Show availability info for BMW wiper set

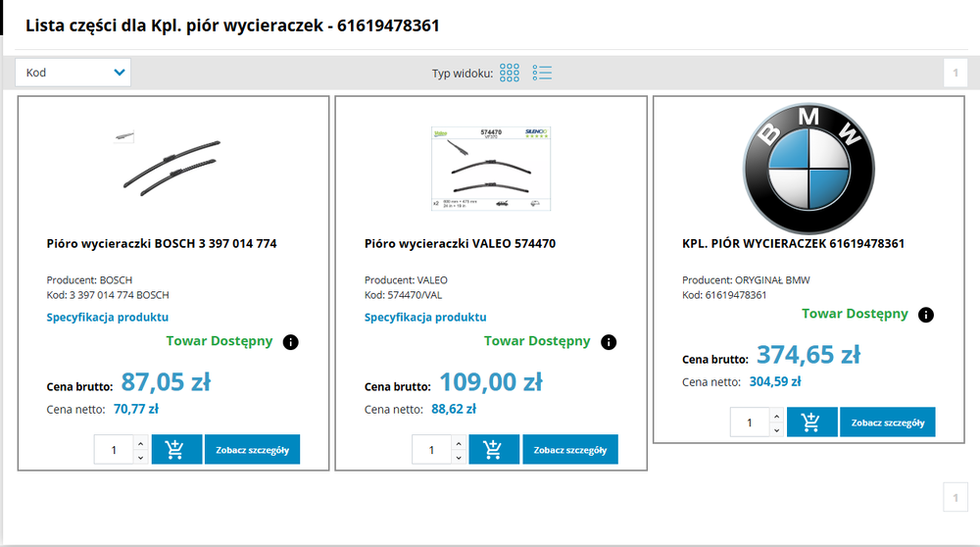[926, 315]
